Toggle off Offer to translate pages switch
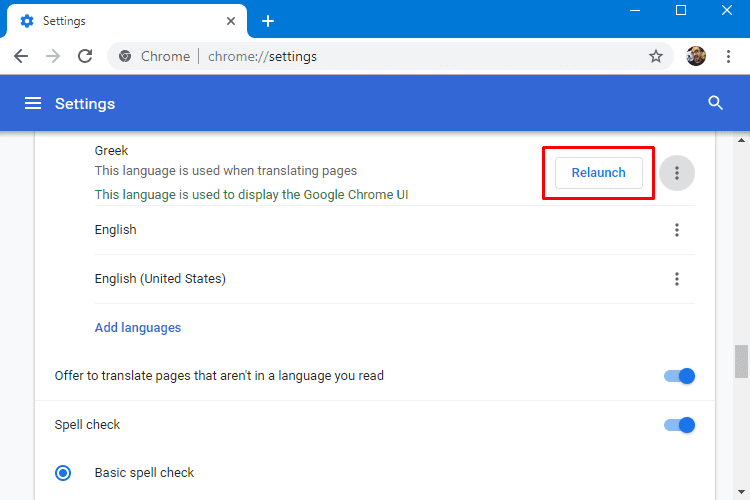Image resolution: width=750 pixels, height=500 pixels. pos(679,376)
